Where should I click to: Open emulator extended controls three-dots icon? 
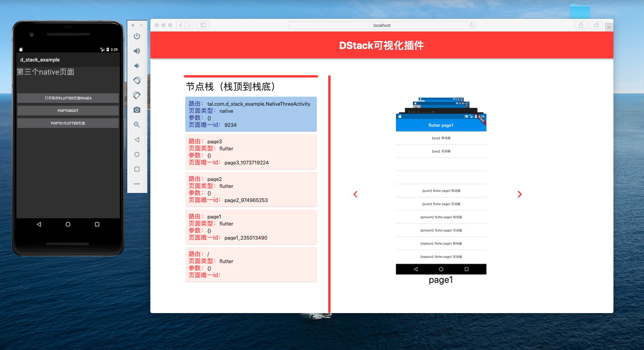pos(137,184)
